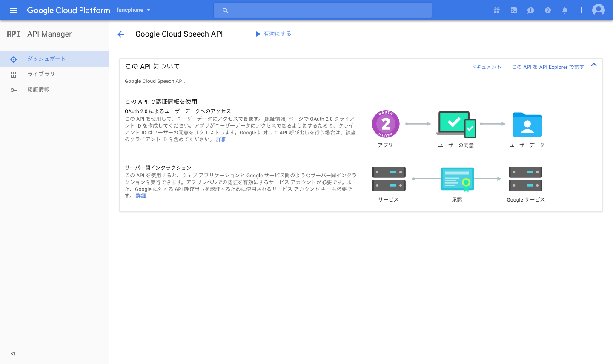Screen dimensions: 613x364
Task: Open ライブラリ in the sidebar
Action: click(41, 74)
